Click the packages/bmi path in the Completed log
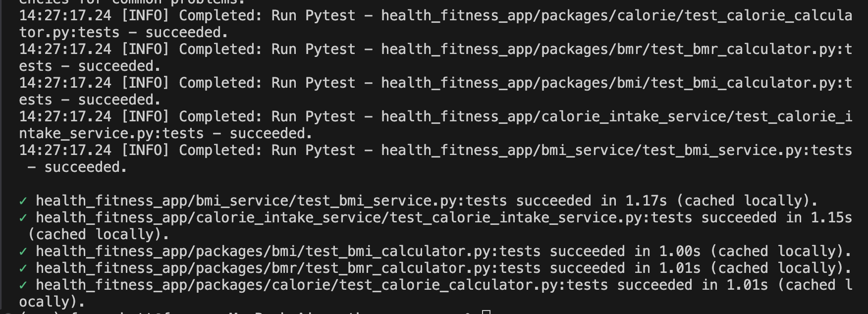This screenshot has height=314, width=868. (x=616, y=83)
